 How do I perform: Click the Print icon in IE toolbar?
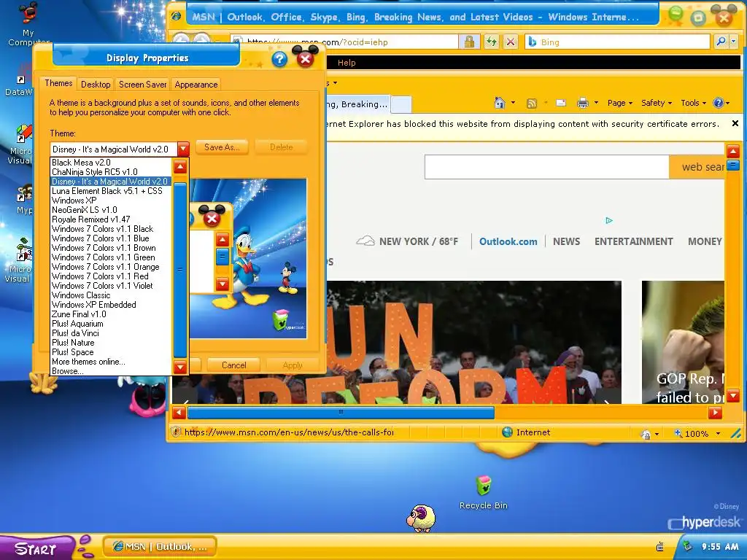click(583, 103)
